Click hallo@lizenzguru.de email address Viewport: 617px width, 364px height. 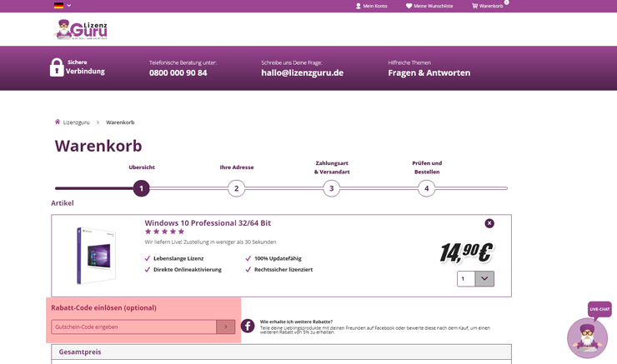(x=302, y=72)
